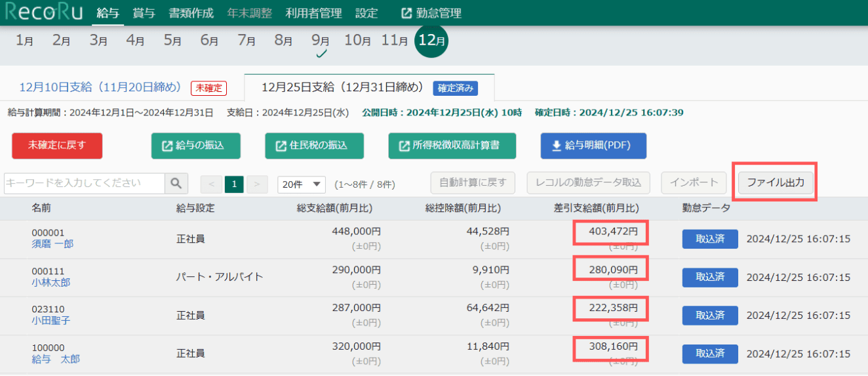Click the 280,090円 net pay value
This screenshot has width=868, height=376.
tap(613, 270)
